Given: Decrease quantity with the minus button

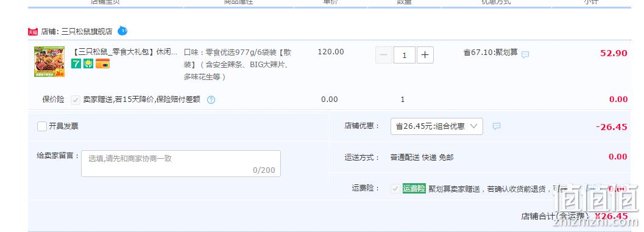Looking at the screenshot, I should 384,55.
